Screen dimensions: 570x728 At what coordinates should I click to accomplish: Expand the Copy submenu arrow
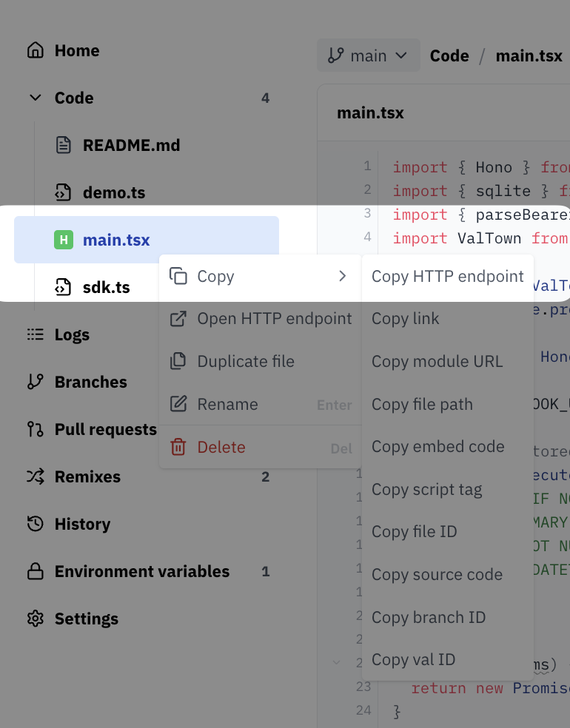(x=342, y=276)
